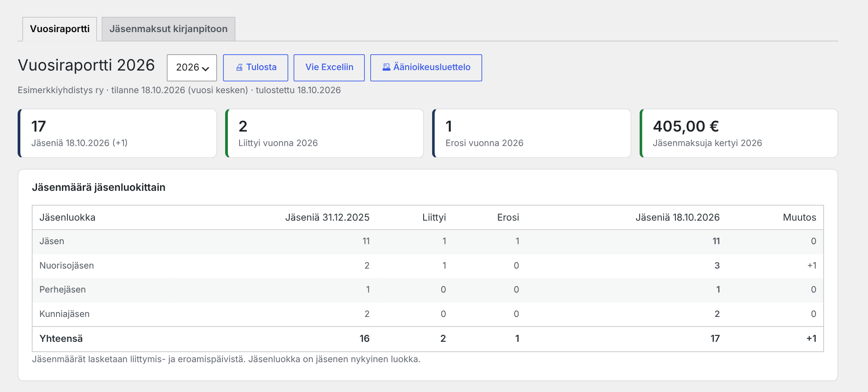
Task: Click the ballot icon on Äänioikeusluettelo
Action: pos(387,67)
